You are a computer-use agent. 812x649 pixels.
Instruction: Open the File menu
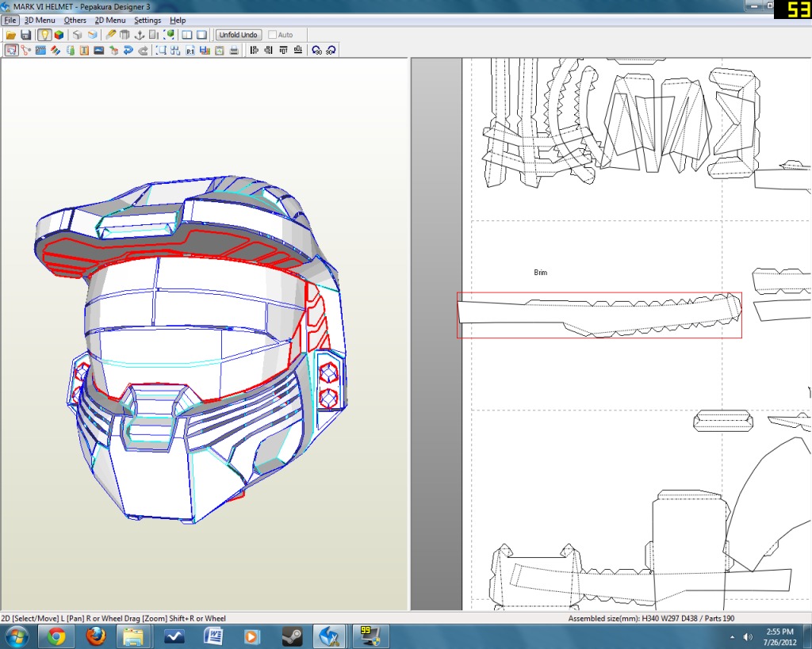tap(10, 20)
